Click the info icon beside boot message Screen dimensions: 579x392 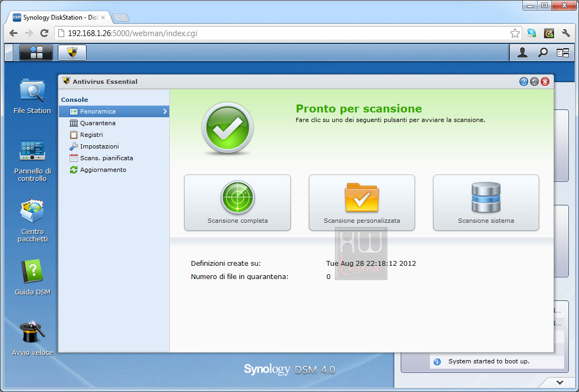pyautogui.click(x=437, y=362)
